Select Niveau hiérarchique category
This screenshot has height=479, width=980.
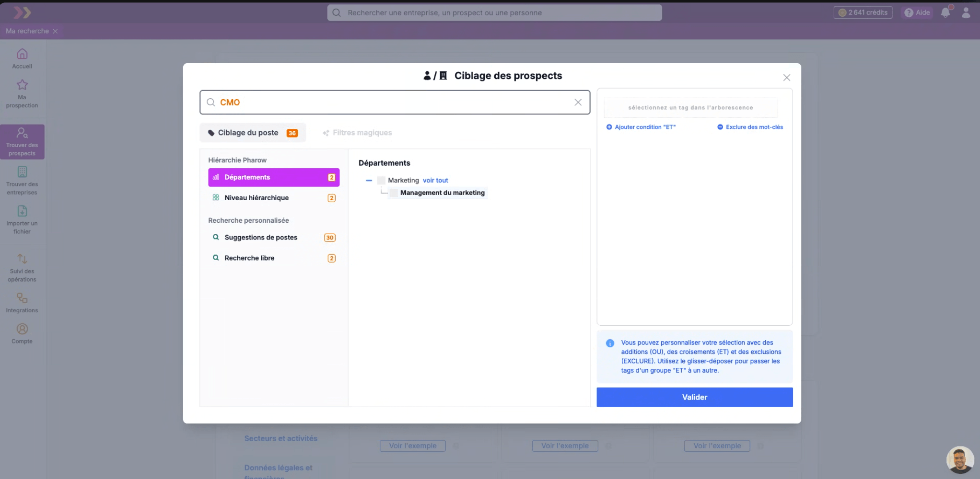click(x=274, y=198)
